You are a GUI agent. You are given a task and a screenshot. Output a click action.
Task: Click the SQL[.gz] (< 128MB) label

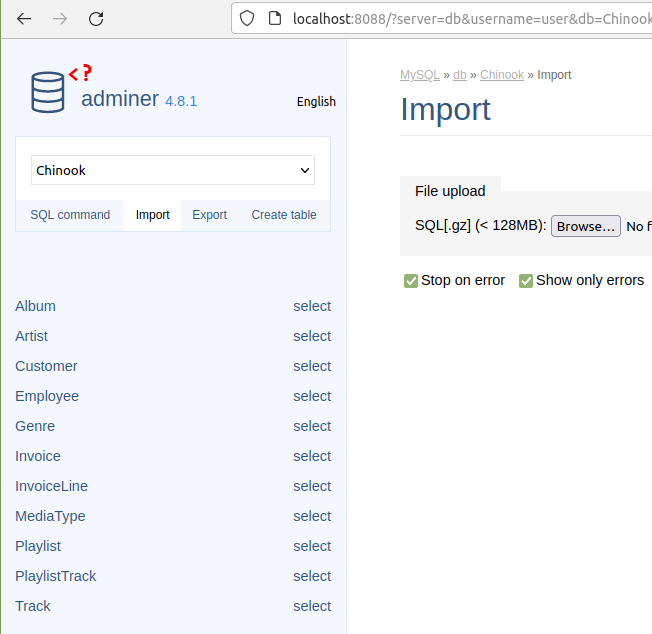481,225
